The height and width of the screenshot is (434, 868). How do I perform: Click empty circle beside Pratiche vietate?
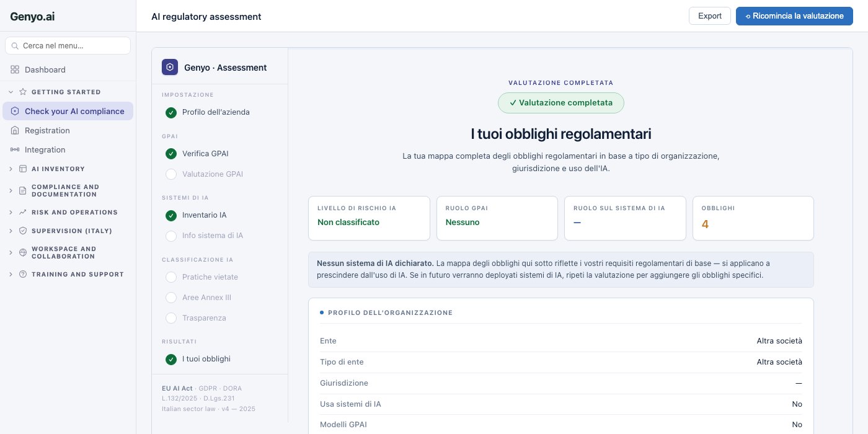[171, 277]
